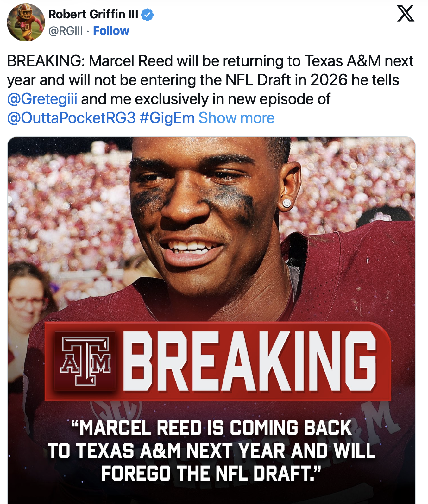Click the @RGIII handle
This screenshot has width=428, height=504.
pyautogui.click(x=66, y=31)
